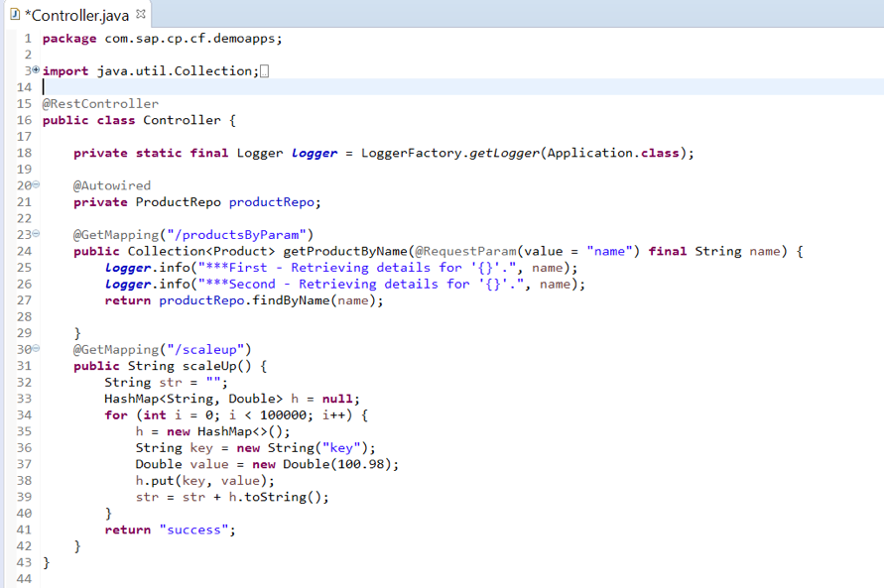
Task: Click the collapsed-imports box after java.util.Collection
Action: [x=265, y=71]
